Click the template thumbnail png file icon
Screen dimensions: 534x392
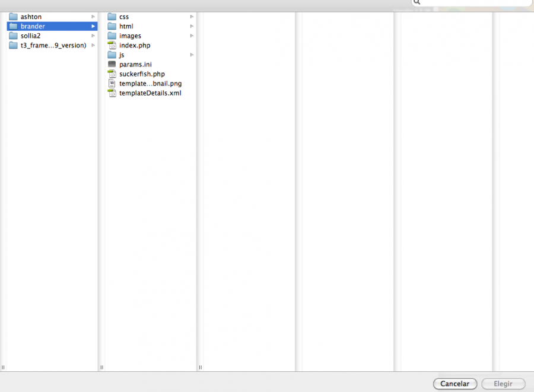point(112,84)
